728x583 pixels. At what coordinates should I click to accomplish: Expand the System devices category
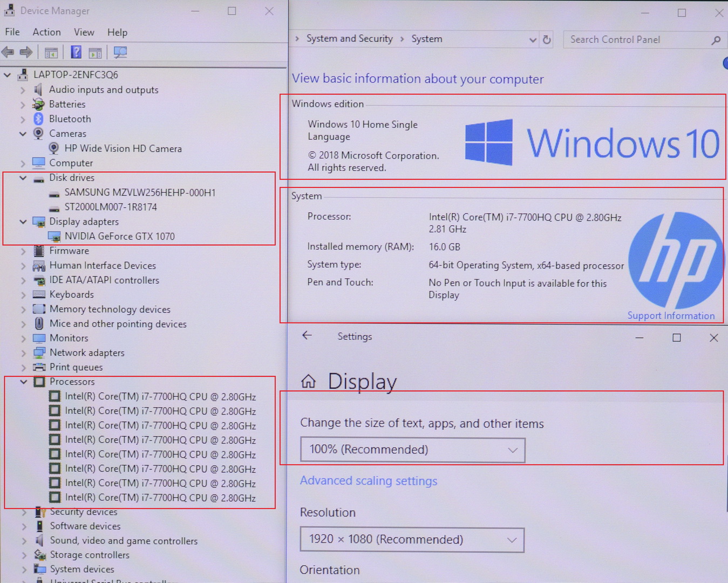click(x=24, y=570)
